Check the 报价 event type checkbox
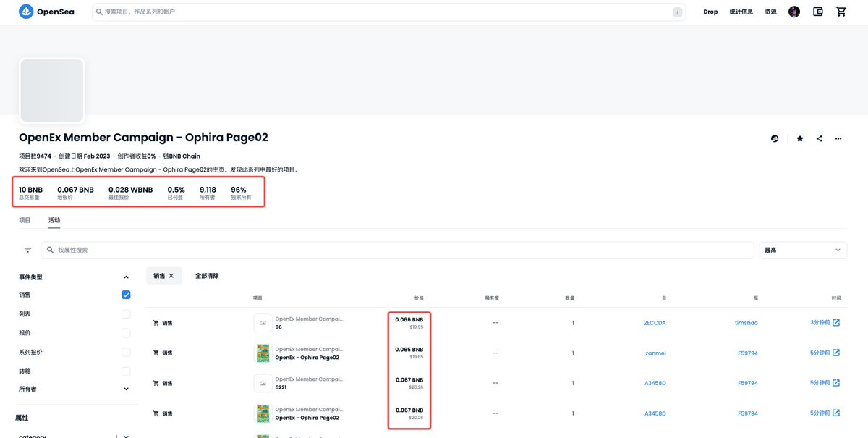The image size is (868, 438). tap(126, 333)
